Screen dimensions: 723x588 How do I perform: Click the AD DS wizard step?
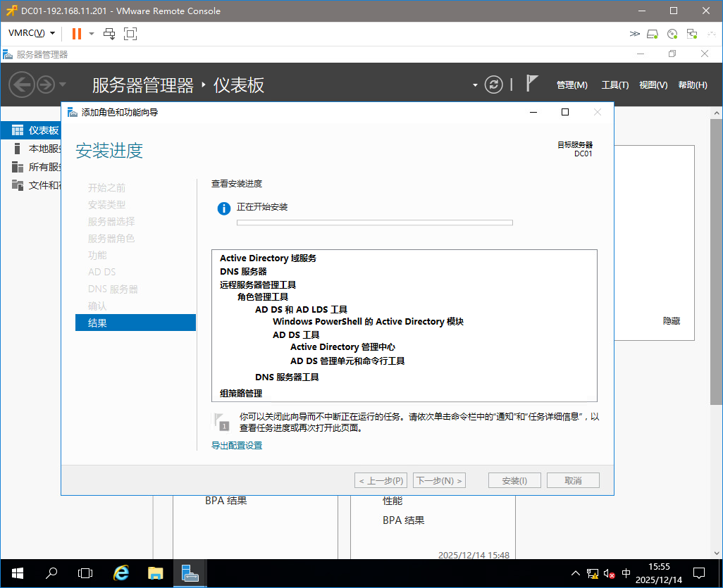click(102, 272)
